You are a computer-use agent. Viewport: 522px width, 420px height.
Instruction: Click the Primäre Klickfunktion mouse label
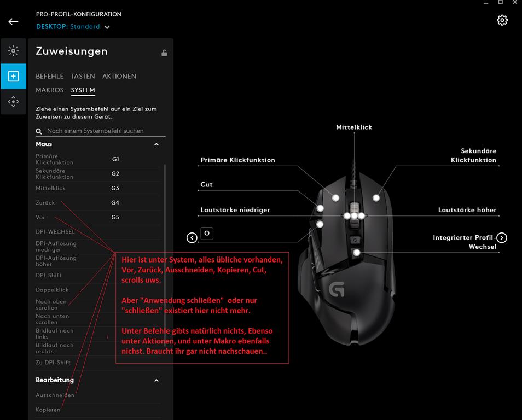pos(237,160)
